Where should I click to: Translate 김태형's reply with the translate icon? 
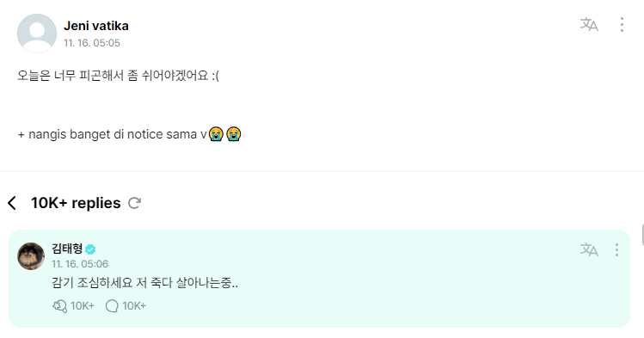(589, 249)
